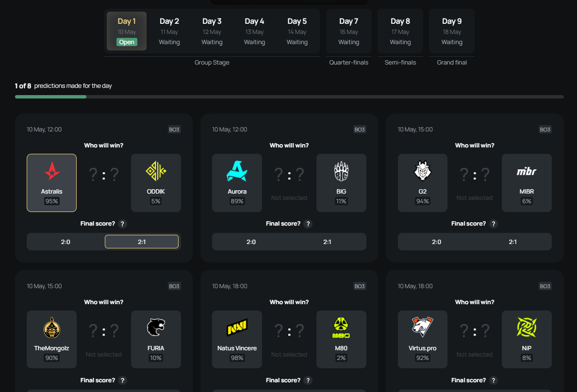Open Final score help in Natus Vincere match
Viewport: 577px width, 392px height.
308,380
